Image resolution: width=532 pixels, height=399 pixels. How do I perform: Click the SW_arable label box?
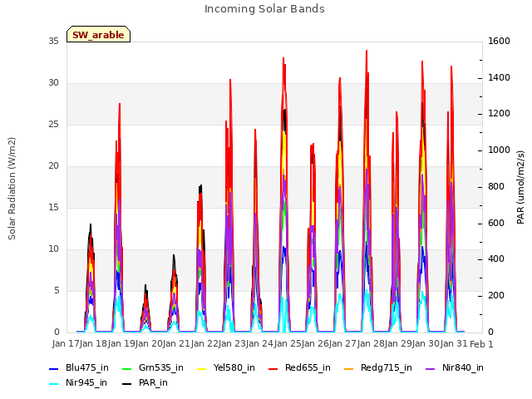pyautogui.click(x=98, y=34)
